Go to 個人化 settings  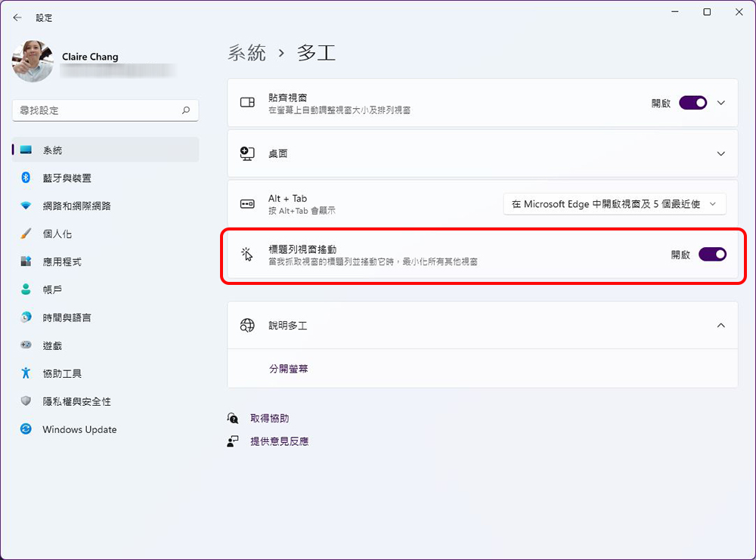(106, 234)
